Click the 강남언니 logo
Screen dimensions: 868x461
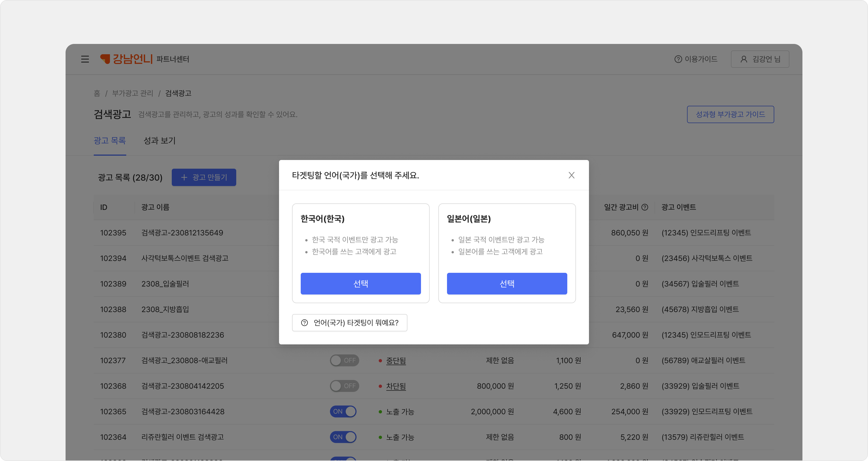tap(126, 59)
